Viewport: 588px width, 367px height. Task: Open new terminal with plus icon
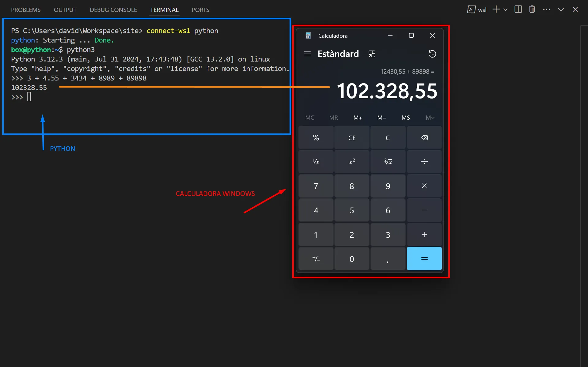[x=496, y=9]
